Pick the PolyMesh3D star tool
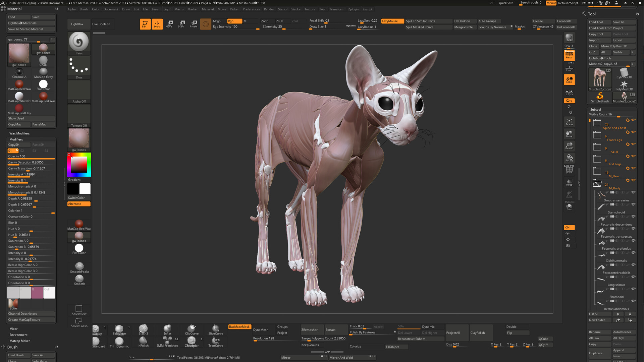644x362 pixels. point(624,85)
